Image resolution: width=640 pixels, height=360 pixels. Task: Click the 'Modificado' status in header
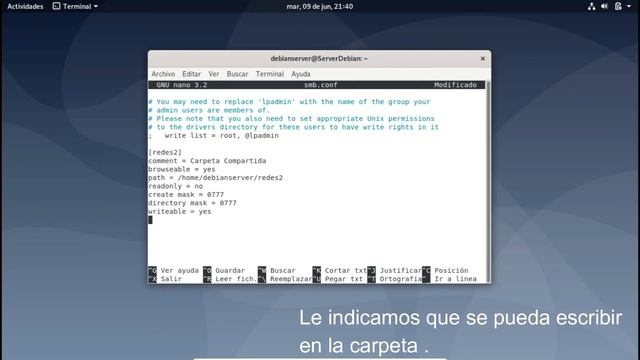(x=455, y=85)
